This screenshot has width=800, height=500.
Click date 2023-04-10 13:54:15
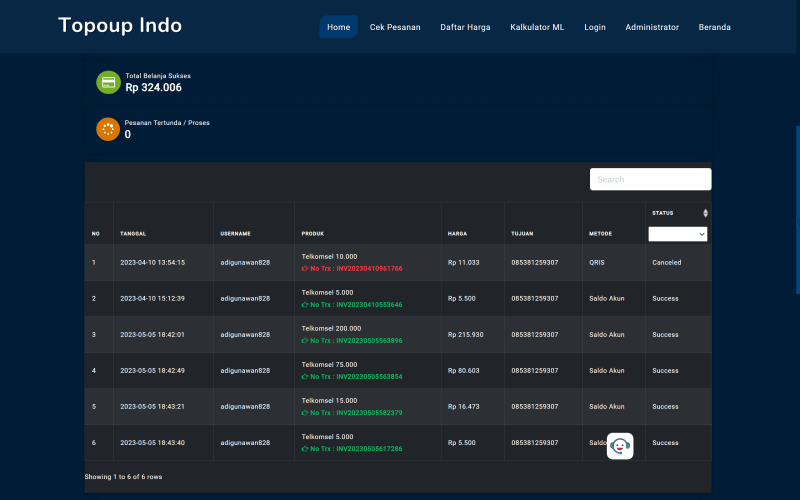pyautogui.click(x=153, y=262)
